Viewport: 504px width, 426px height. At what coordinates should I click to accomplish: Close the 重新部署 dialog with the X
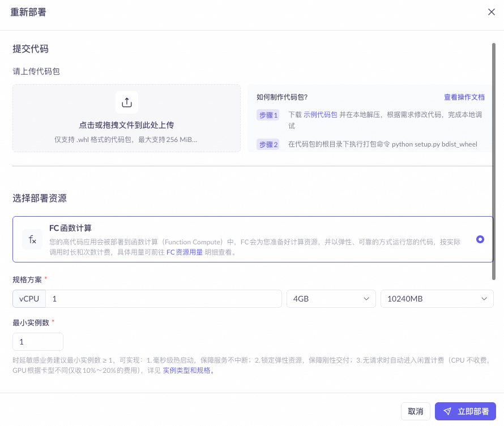coord(491,12)
